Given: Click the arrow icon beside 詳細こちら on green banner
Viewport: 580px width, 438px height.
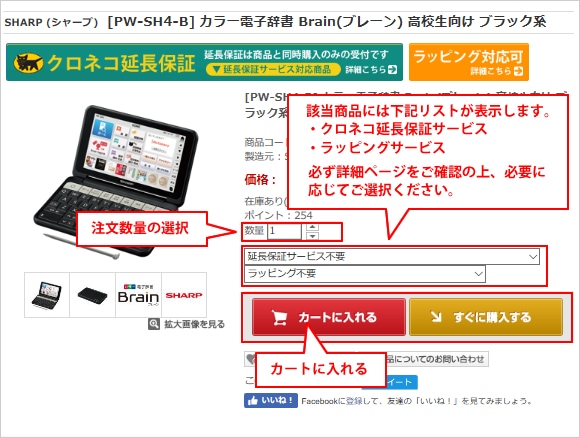Looking at the screenshot, I should tap(392, 69).
